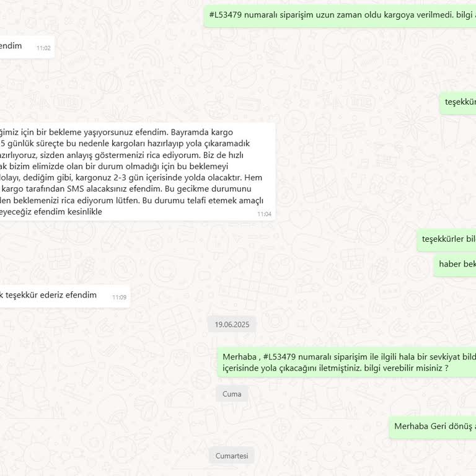Click the #L53479 order number in top message

[x=226, y=15]
